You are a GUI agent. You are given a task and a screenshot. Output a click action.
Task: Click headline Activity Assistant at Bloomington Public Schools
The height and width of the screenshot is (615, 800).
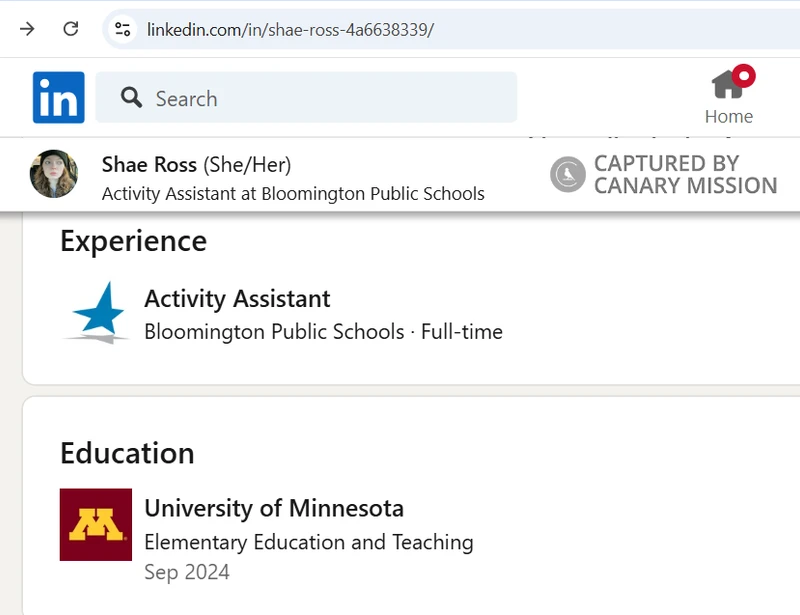click(x=293, y=194)
